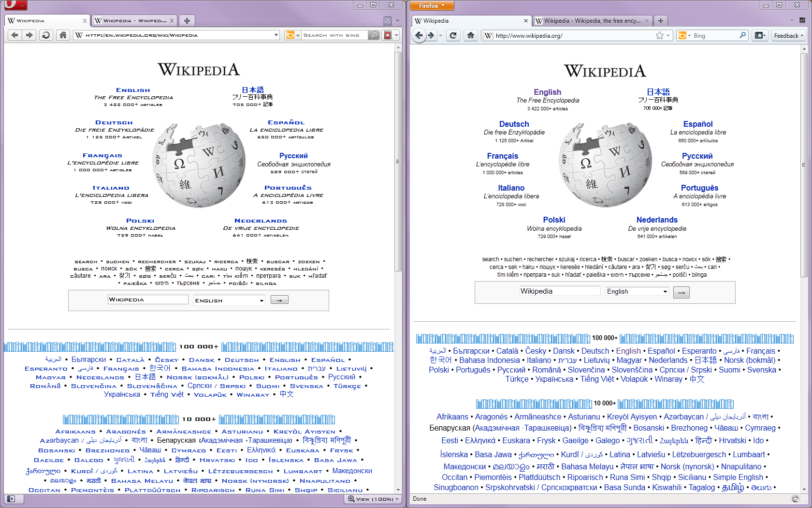Expand the Opera address bar history dropdown
This screenshot has width=812, height=508.
pyautogui.click(x=276, y=35)
